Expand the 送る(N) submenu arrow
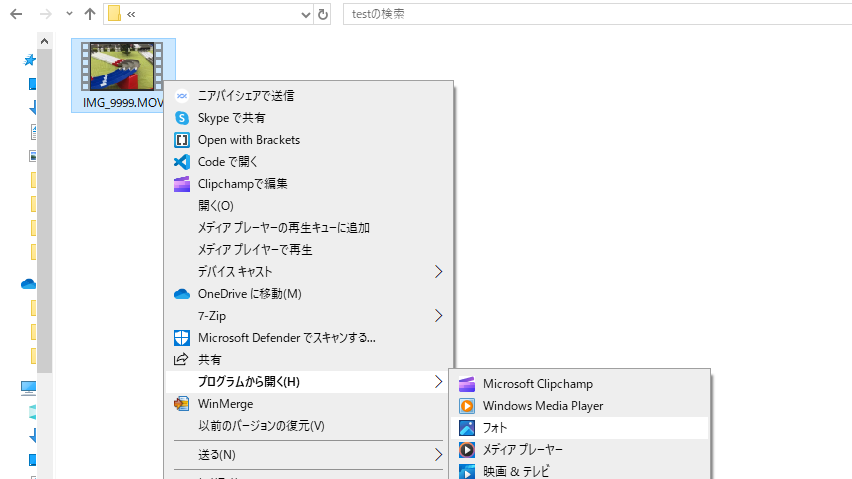The width and height of the screenshot is (852, 479). [438, 455]
